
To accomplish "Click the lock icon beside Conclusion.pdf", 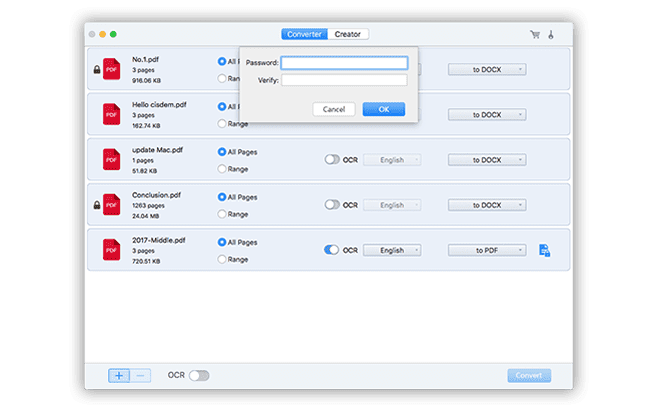I will tap(97, 205).
